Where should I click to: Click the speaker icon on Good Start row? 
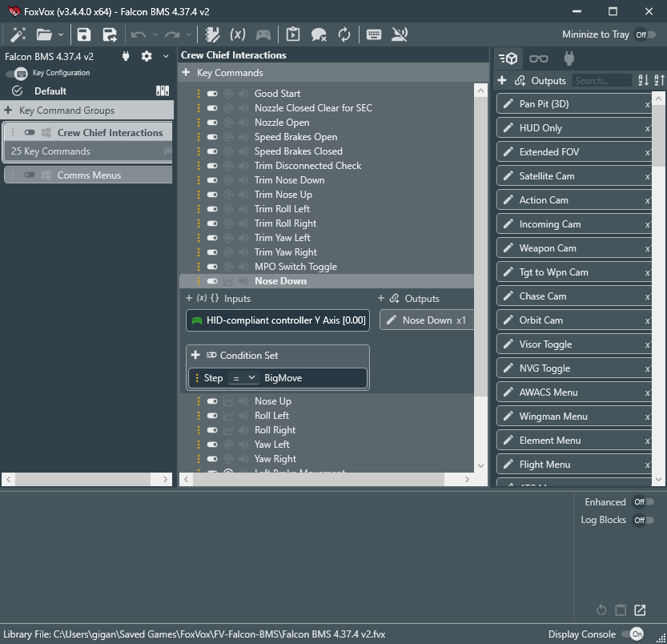click(243, 94)
